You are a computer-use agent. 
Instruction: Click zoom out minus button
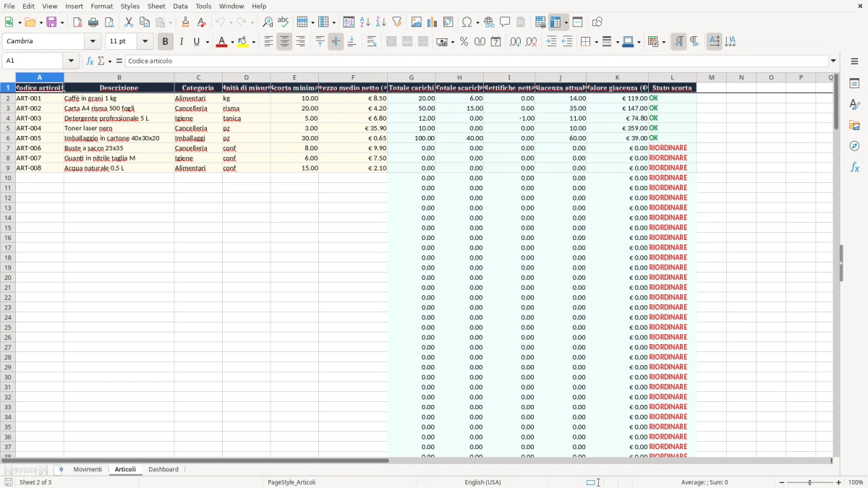pos(782,482)
